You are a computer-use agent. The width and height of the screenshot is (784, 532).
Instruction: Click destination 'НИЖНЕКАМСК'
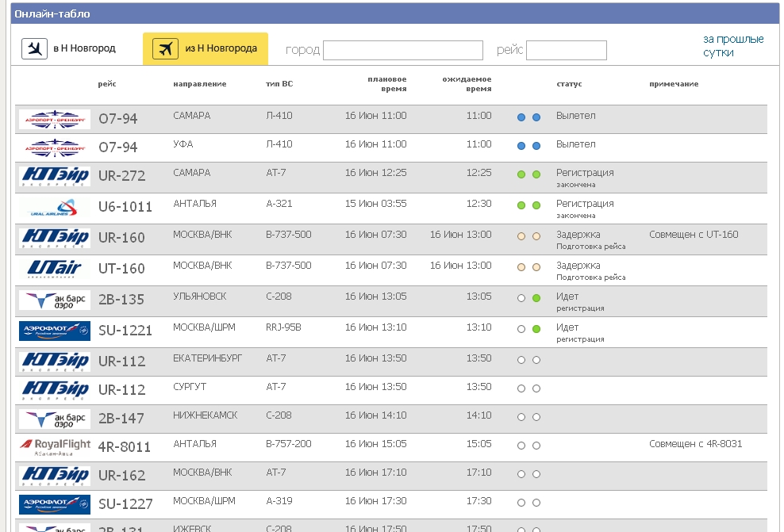tap(205, 415)
